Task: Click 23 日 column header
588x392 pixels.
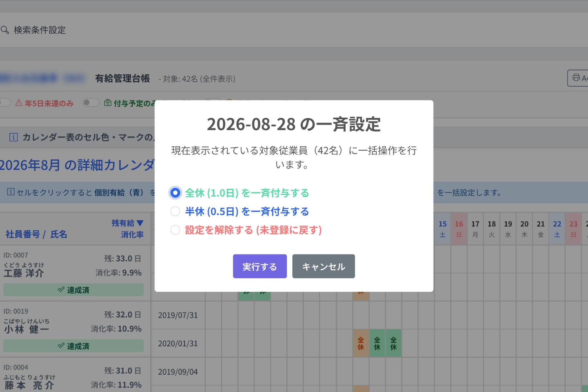Action: [573, 229]
